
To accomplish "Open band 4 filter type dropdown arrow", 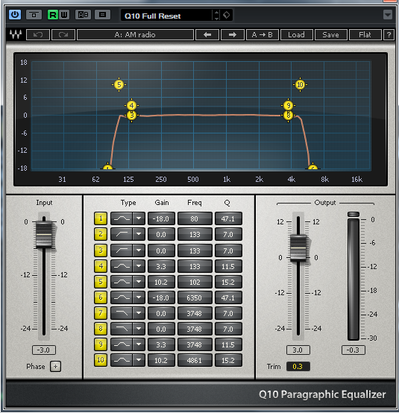I will click(139, 266).
